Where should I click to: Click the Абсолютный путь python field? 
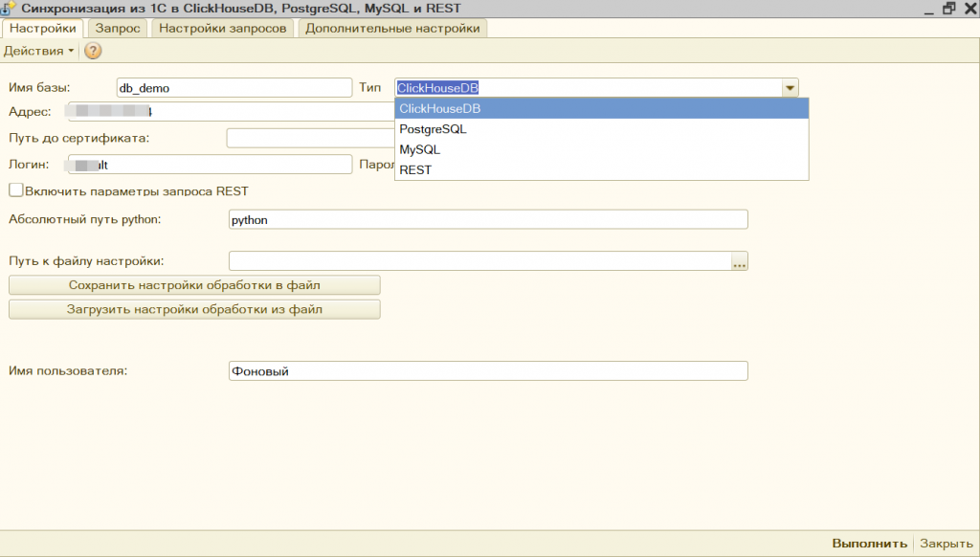pyautogui.click(x=488, y=219)
